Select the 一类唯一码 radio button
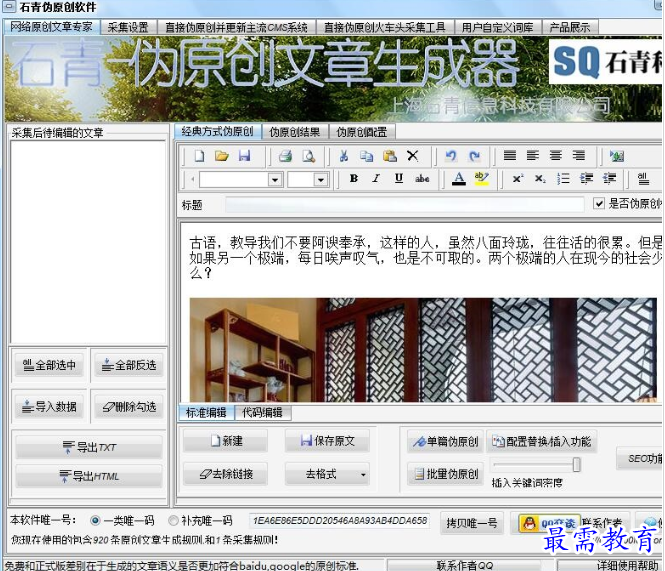Image resolution: width=665 pixels, height=571 pixels. (x=95, y=521)
